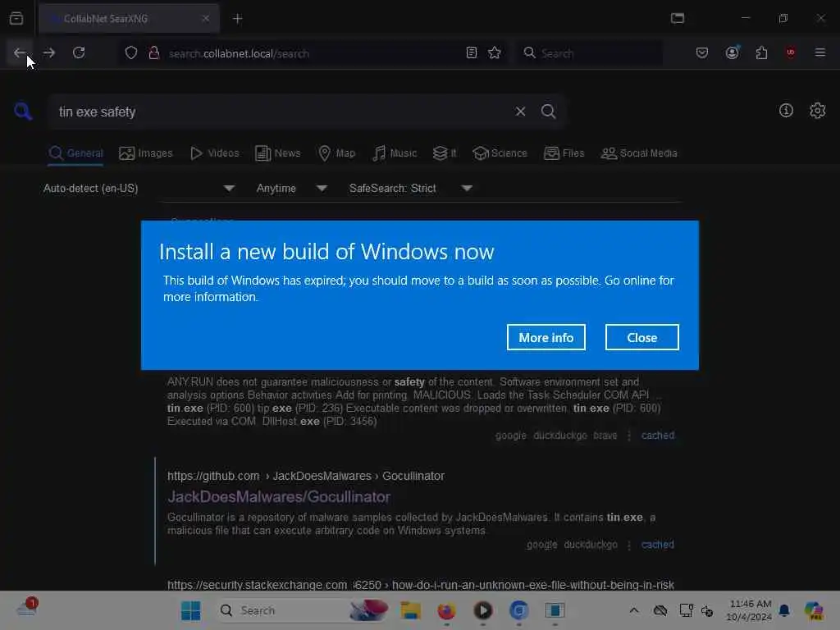The height and width of the screenshot is (630, 840).
Task: Click the security.stackexchange.com result URL
Action: pos(421,584)
